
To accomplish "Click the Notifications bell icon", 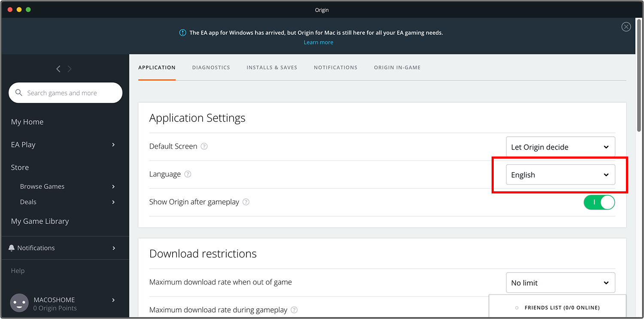I will [12, 248].
